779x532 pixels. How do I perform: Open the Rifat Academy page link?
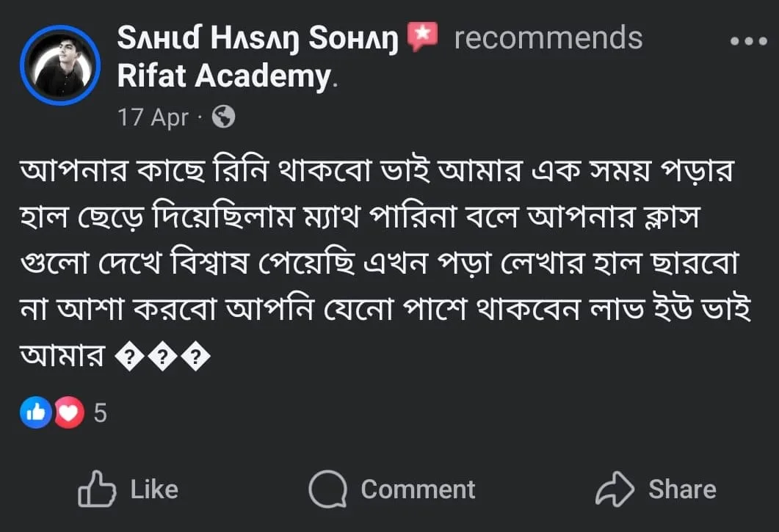[x=223, y=76]
